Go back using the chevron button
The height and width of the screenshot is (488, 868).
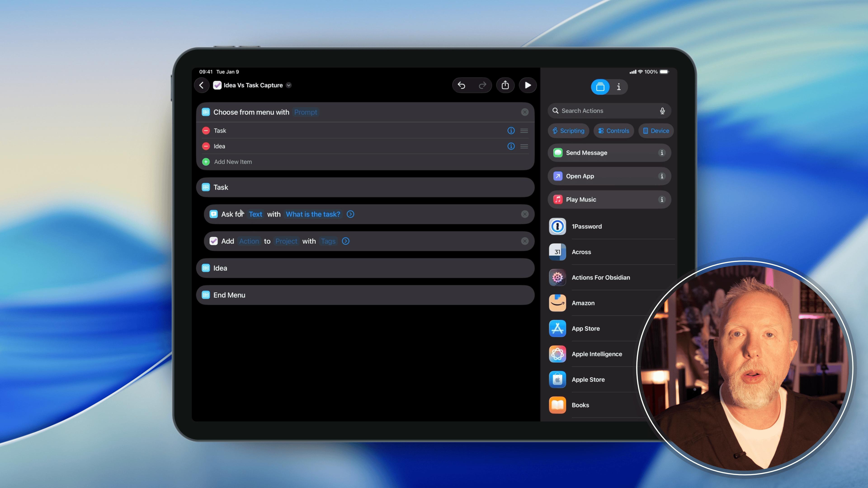click(x=201, y=85)
